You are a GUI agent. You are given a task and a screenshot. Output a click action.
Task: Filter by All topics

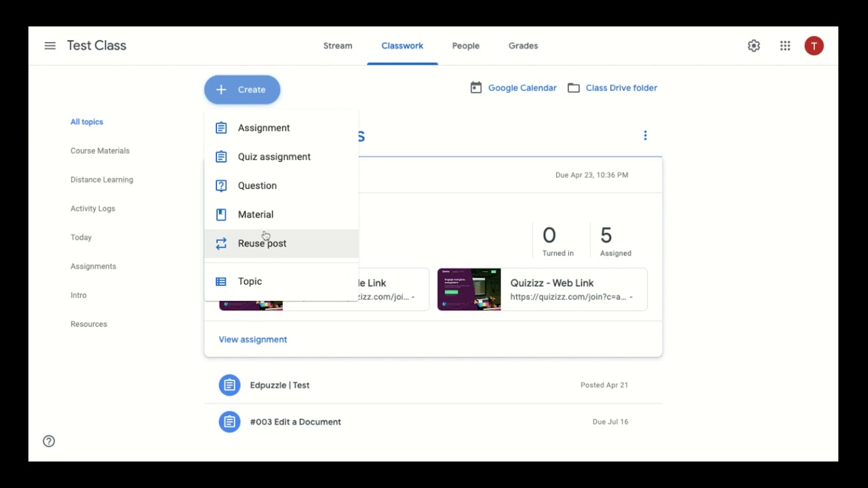click(x=87, y=122)
